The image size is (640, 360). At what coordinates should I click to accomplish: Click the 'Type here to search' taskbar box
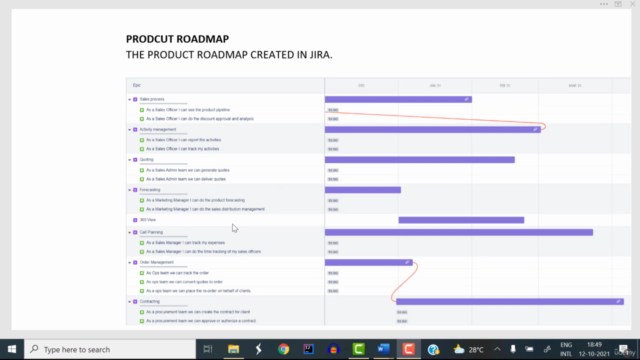110,349
